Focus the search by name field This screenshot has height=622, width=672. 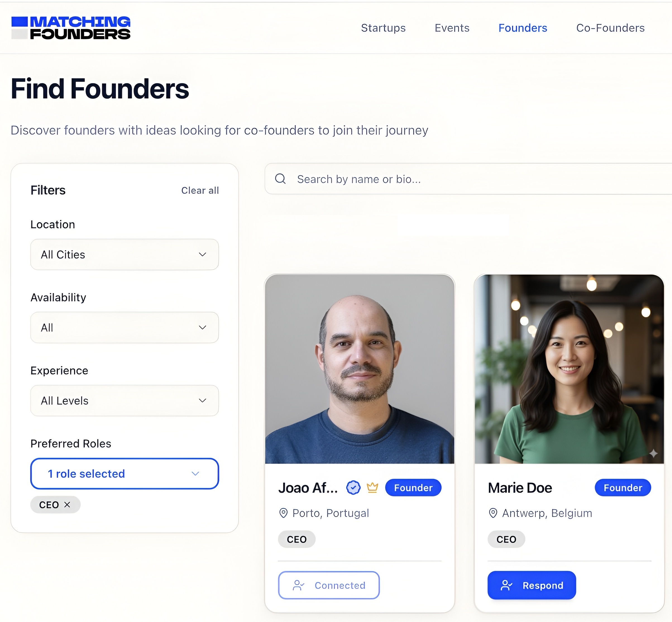pyautogui.click(x=468, y=179)
